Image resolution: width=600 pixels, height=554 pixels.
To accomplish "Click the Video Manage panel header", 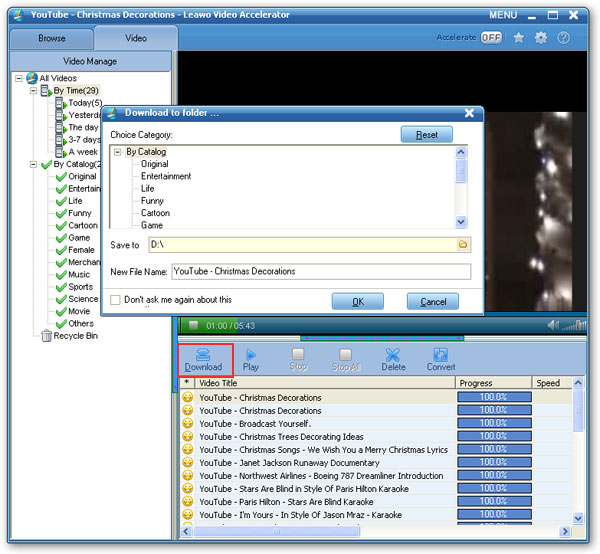I will pos(90,61).
